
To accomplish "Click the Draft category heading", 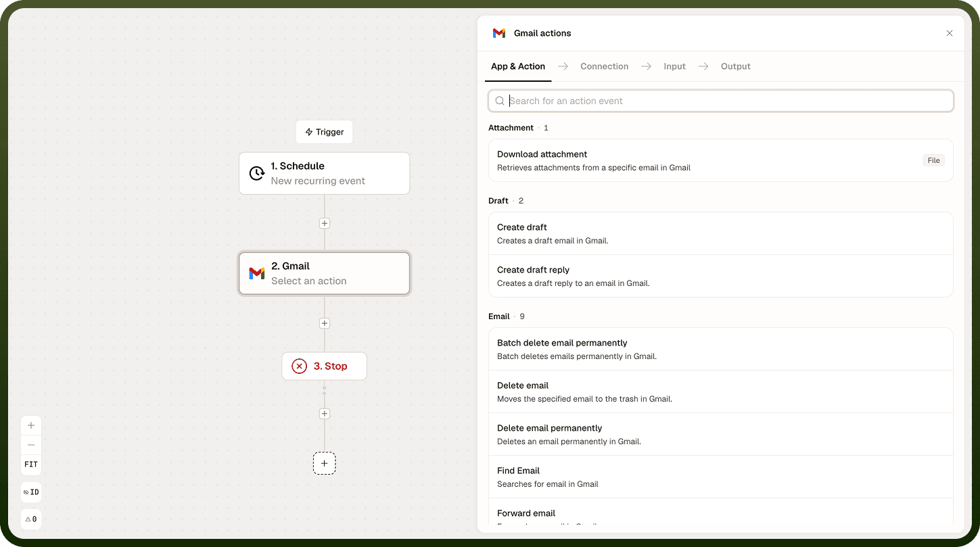I will (498, 201).
